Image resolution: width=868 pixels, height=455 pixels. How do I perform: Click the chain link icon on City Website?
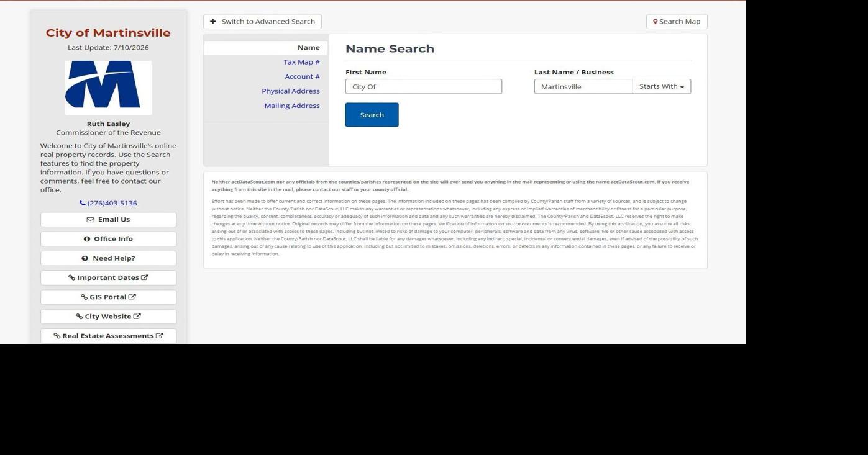click(80, 317)
